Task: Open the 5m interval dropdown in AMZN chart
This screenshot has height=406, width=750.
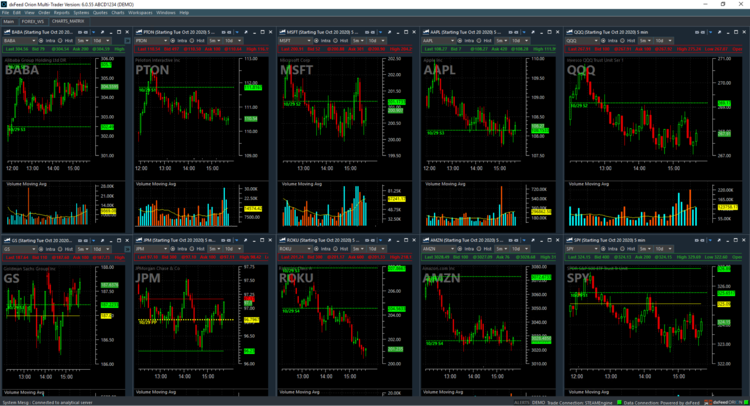Action: point(502,249)
